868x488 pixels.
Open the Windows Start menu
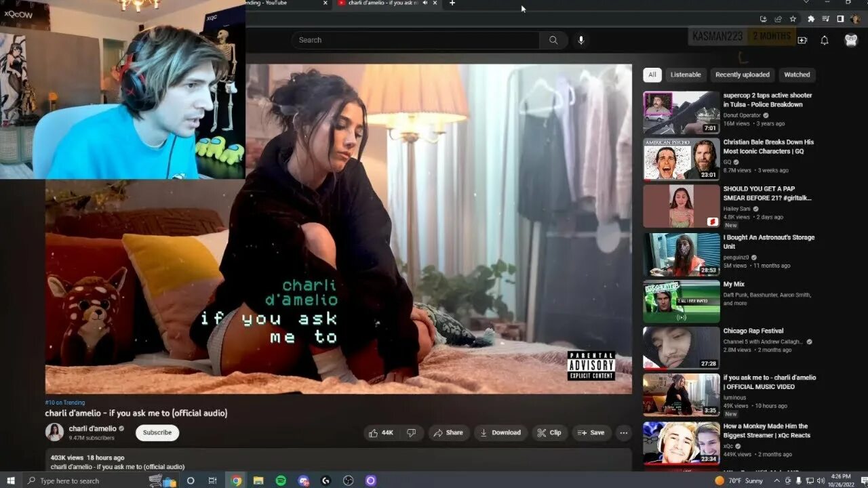click(11, 481)
